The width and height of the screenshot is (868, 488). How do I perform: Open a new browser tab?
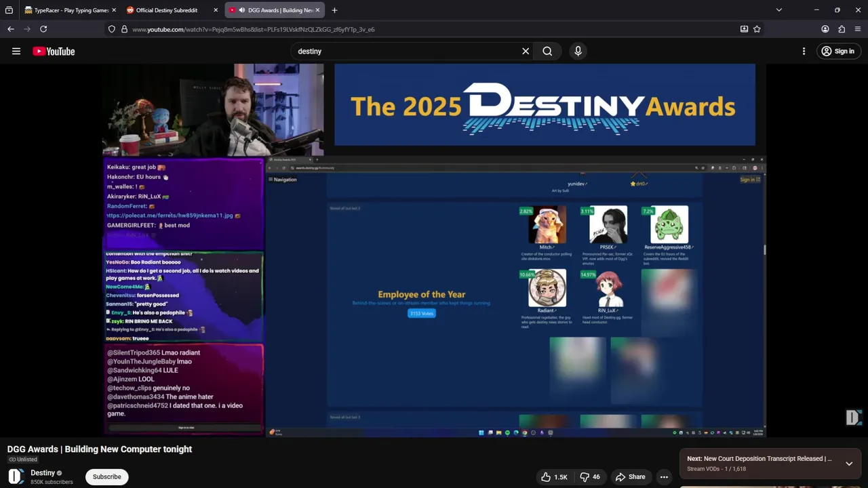(334, 10)
